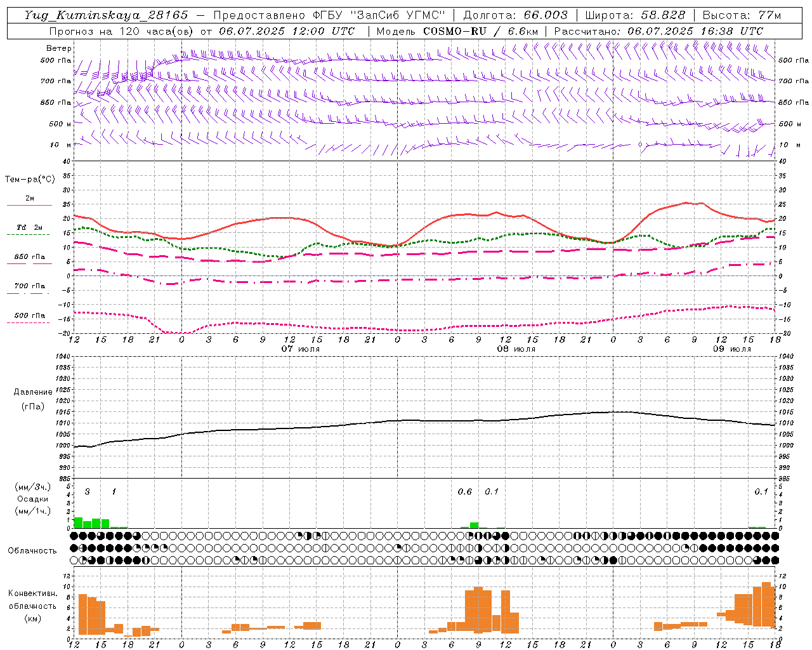
Task: Click the Высота: 77м value
Action: 742,15
